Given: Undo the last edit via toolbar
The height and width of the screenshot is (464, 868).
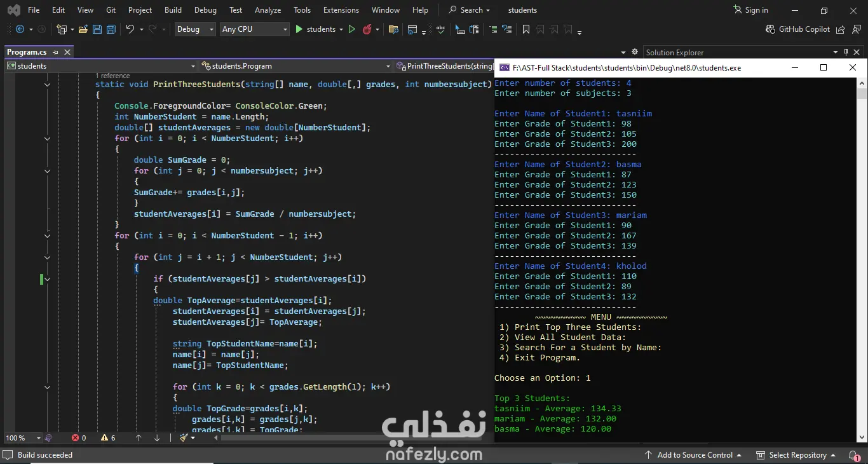Looking at the screenshot, I should click(x=130, y=29).
